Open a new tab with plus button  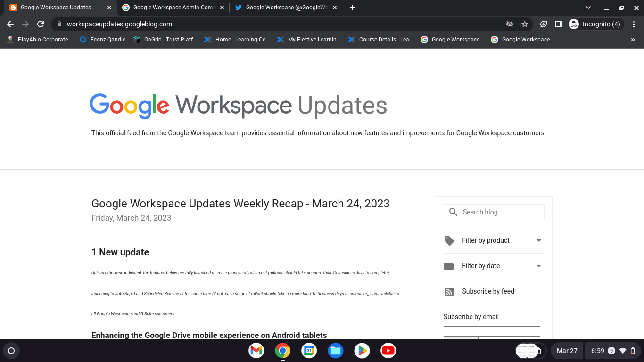pyautogui.click(x=353, y=8)
